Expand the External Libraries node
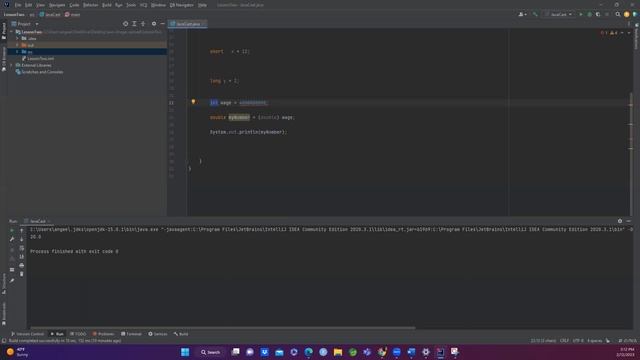 coord(11,65)
